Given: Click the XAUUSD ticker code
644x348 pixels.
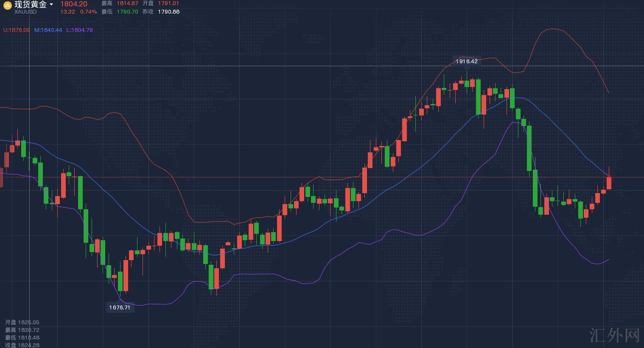Looking at the screenshot, I should pyautogui.click(x=25, y=12).
